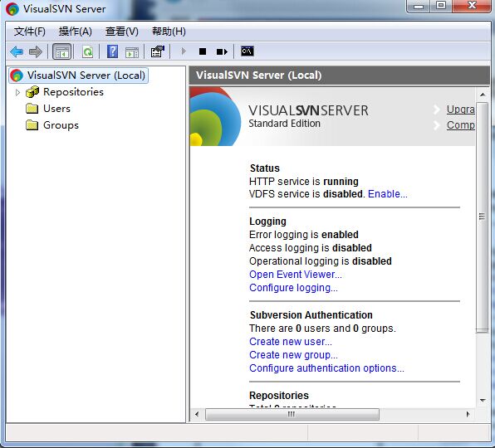Open the 帮助(H) menu
Image resolution: width=495 pixels, height=448 pixels.
169,32
